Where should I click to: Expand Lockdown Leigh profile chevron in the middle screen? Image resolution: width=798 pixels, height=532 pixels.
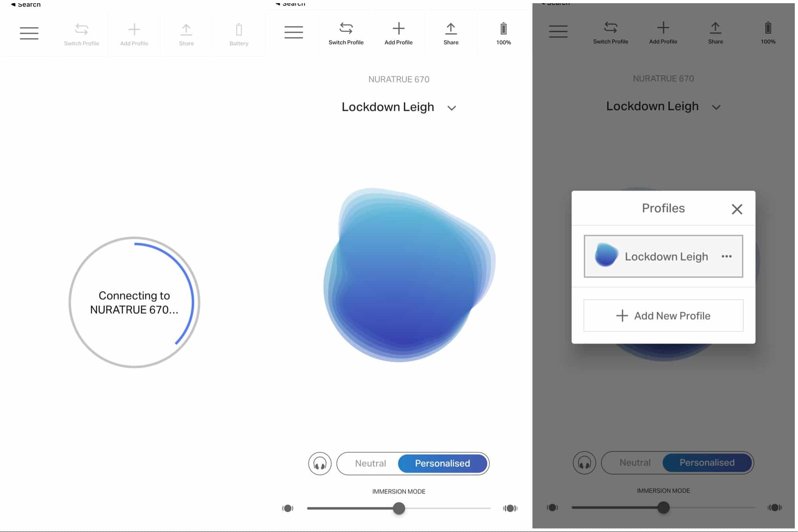point(452,108)
